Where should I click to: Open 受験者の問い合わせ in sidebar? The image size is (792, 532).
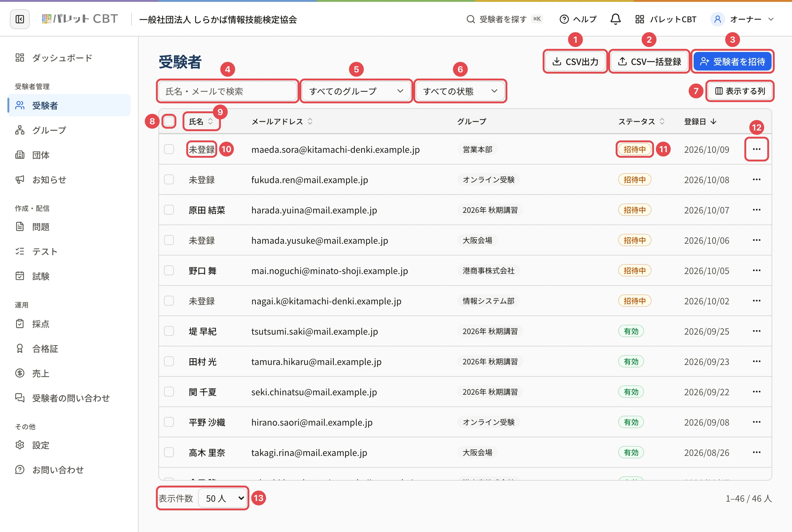click(69, 398)
